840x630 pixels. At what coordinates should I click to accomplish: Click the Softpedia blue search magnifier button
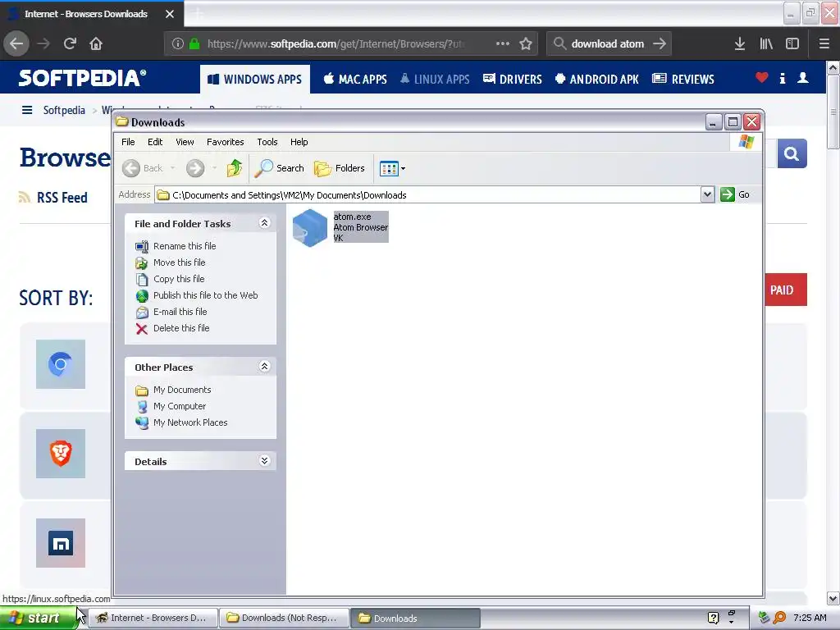[x=792, y=154]
